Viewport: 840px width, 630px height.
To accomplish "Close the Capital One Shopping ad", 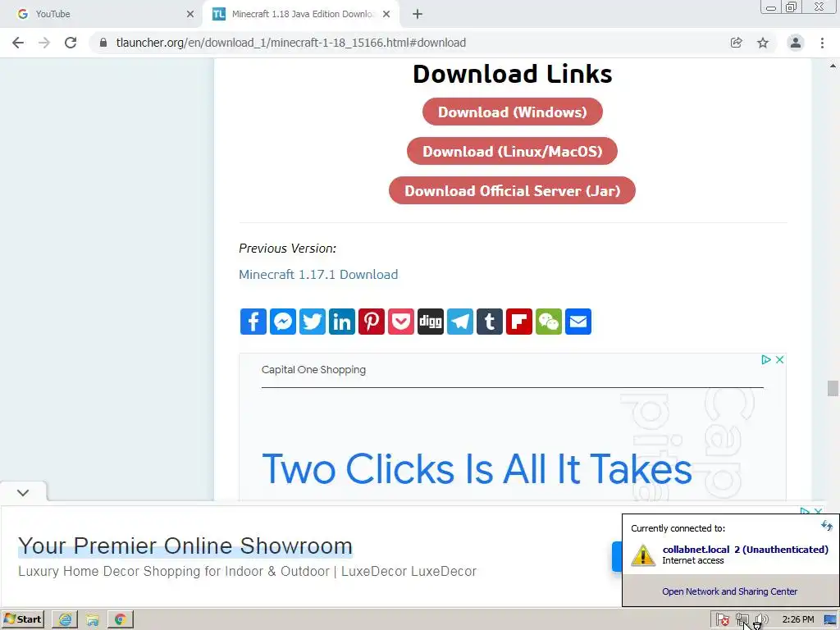I will 780,359.
